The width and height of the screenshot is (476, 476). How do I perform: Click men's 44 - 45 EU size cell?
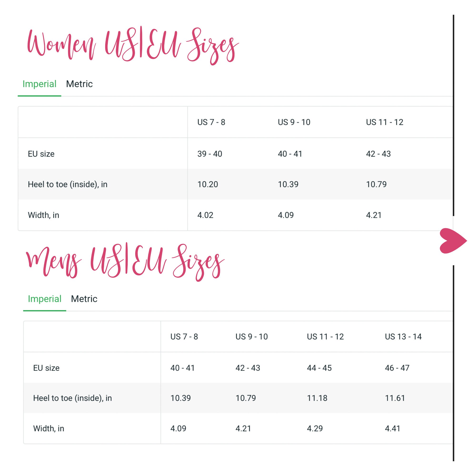pos(319,368)
